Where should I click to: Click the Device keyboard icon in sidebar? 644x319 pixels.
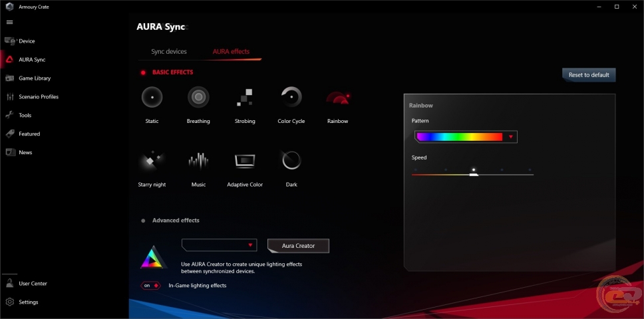(10, 41)
